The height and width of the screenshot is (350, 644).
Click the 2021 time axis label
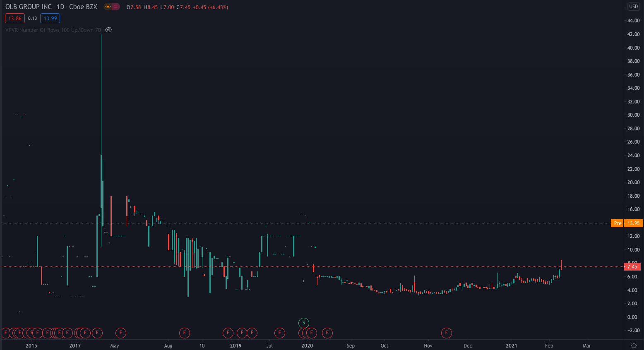pyautogui.click(x=512, y=346)
